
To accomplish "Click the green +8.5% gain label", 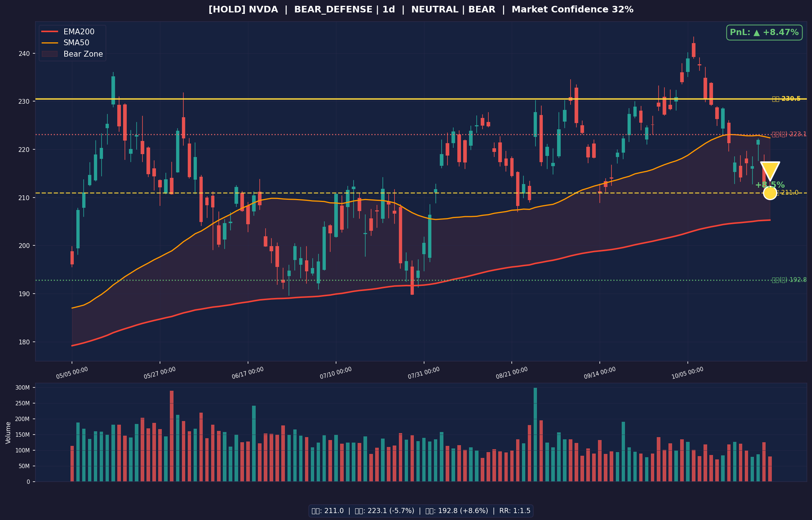I will click(x=770, y=185).
